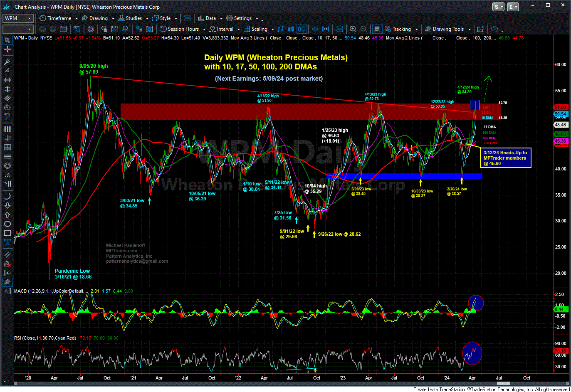This screenshot has width=571, height=392.
Task: Click the Interval button
Action: click(221, 29)
